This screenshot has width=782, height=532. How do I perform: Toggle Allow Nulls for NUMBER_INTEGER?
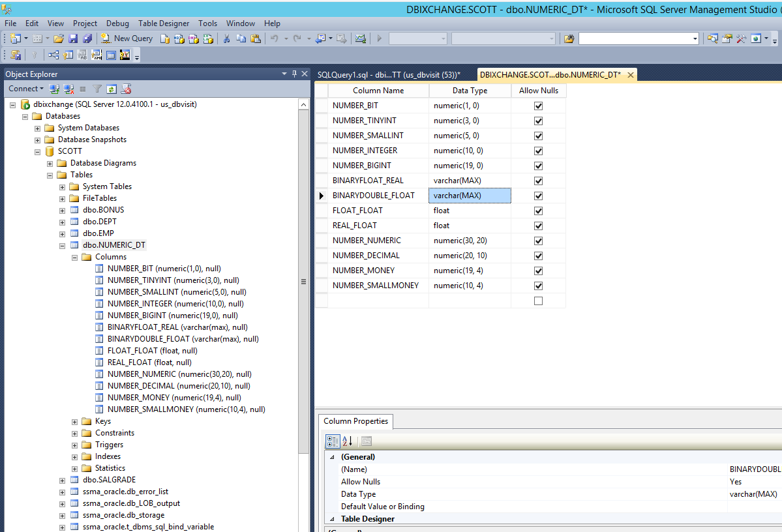point(538,151)
